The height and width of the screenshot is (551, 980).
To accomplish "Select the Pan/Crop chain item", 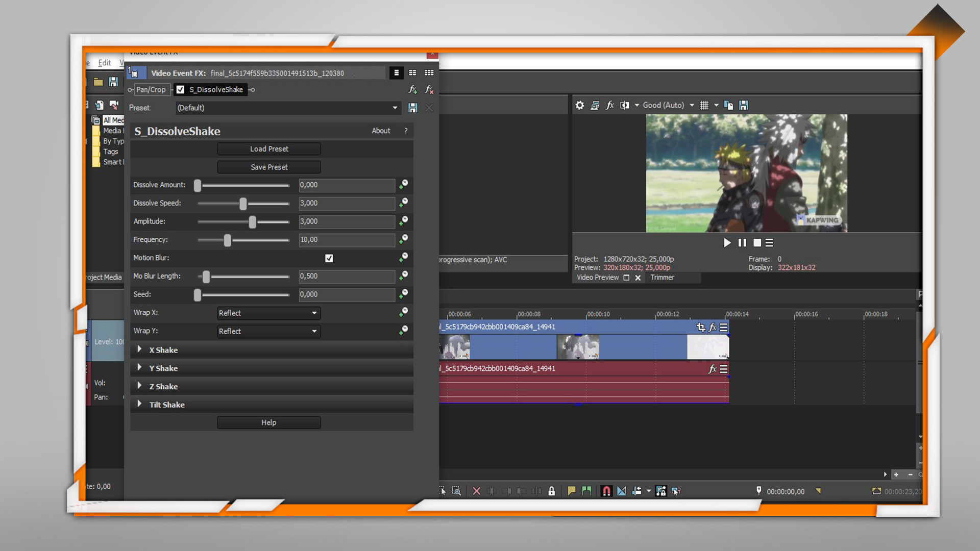I will [x=151, y=89].
